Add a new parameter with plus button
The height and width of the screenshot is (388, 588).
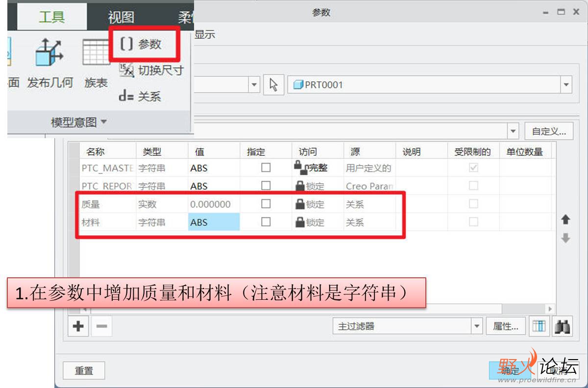pyautogui.click(x=78, y=326)
